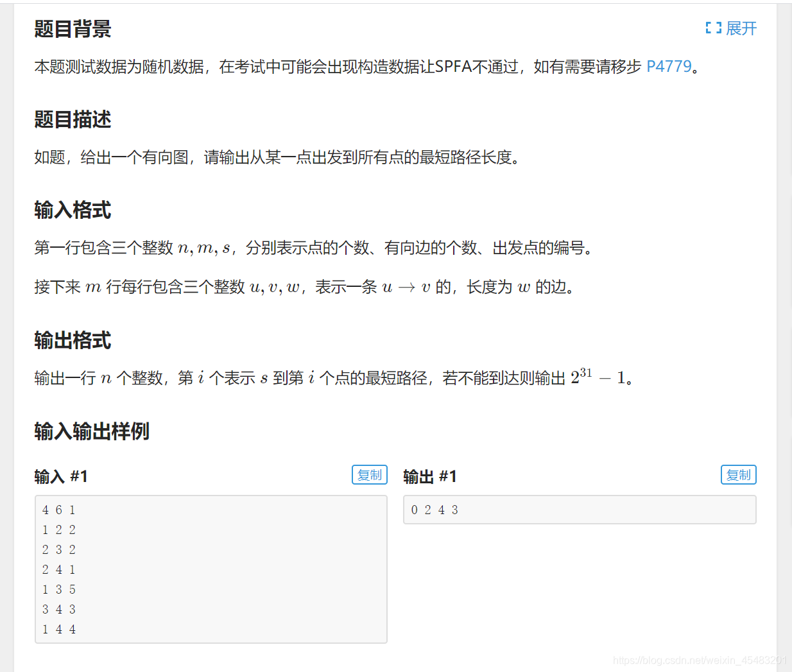Click sample output text '0 2 4 3'
792x672 pixels.
[x=435, y=510]
